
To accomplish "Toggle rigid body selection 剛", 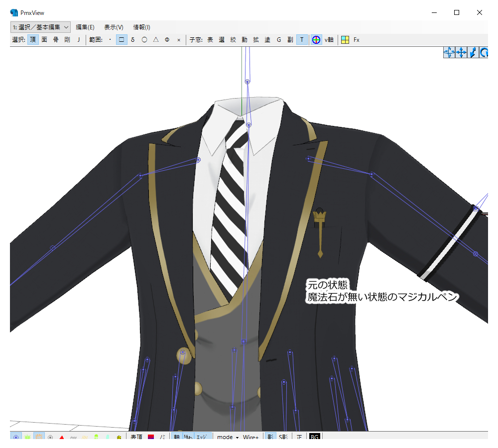I will coord(67,40).
